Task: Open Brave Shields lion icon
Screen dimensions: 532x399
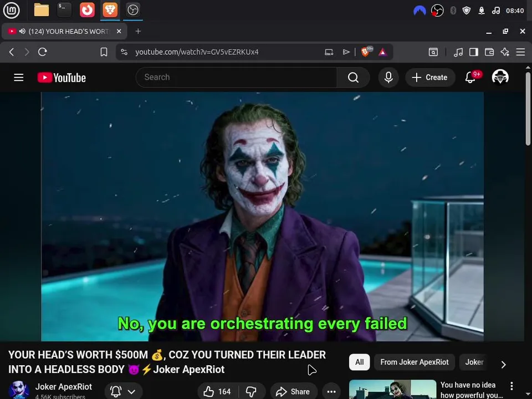Action: click(366, 52)
